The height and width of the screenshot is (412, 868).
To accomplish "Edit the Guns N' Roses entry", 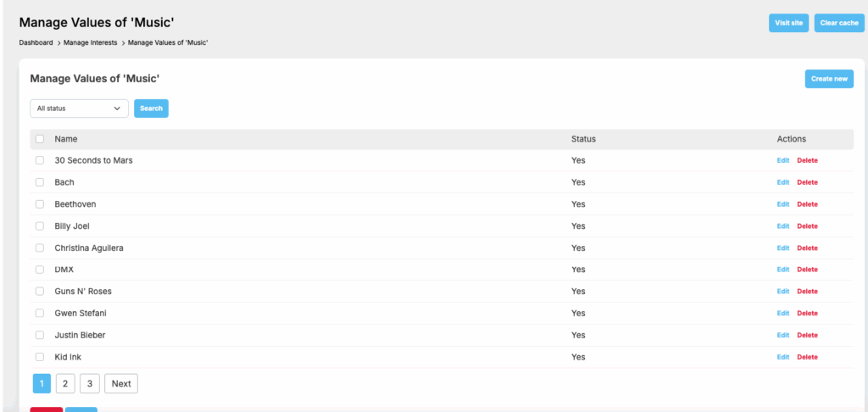I will (782, 292).
